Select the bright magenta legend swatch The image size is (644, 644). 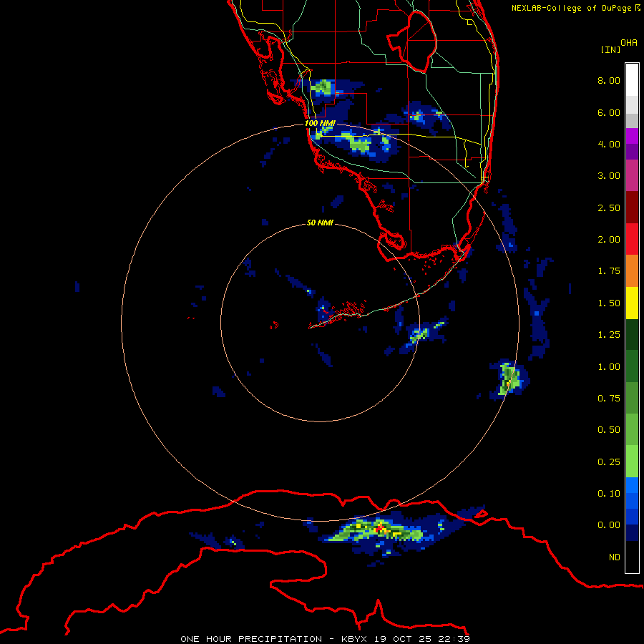632,136
